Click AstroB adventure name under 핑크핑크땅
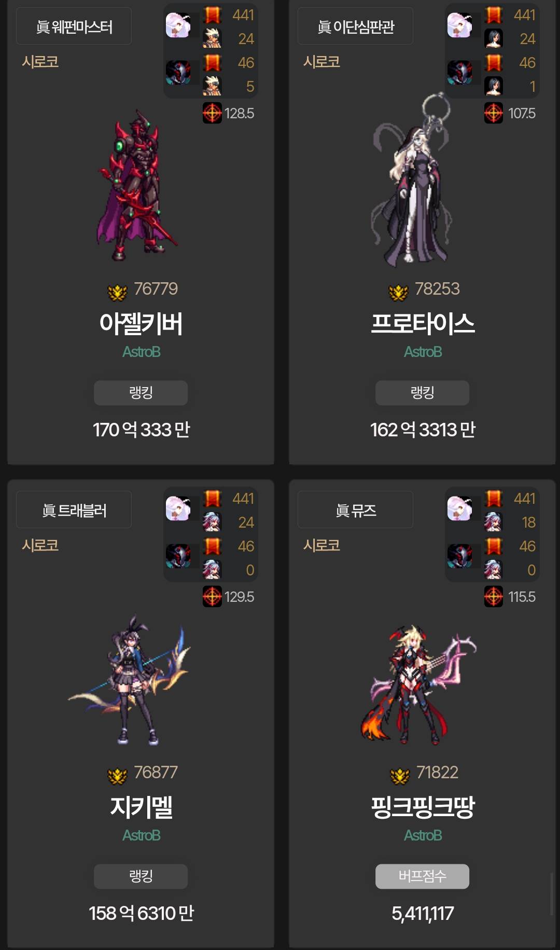Viewport: 560px width, 950px height. tap(423, 835)
